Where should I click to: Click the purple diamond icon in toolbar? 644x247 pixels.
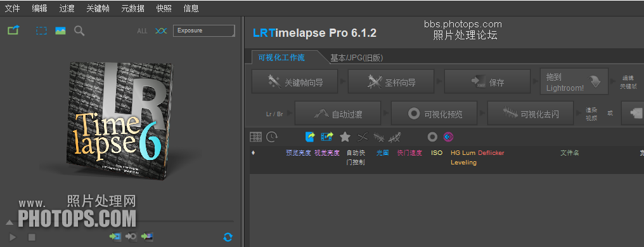pyautogui.click(x=449, y=137)
